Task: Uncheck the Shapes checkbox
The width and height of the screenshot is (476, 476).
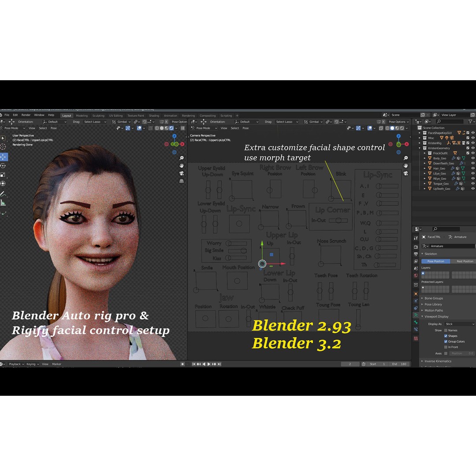Action: [446, 336]
